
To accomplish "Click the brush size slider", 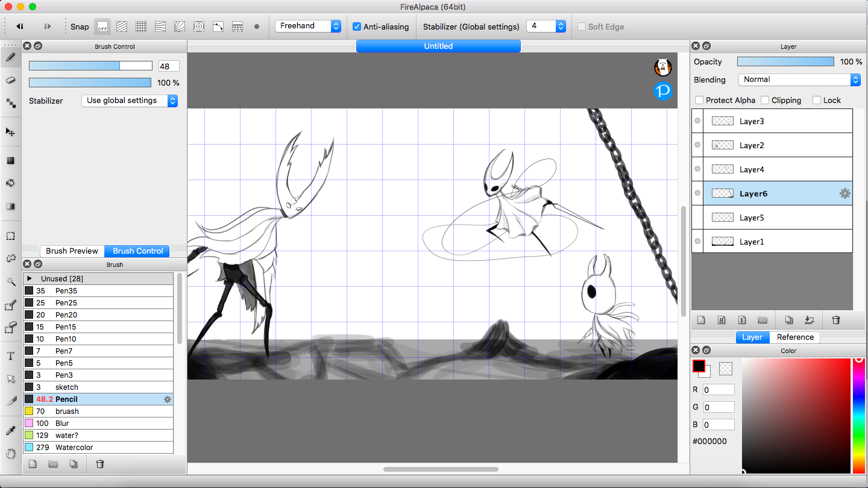I will click(90, 66).
